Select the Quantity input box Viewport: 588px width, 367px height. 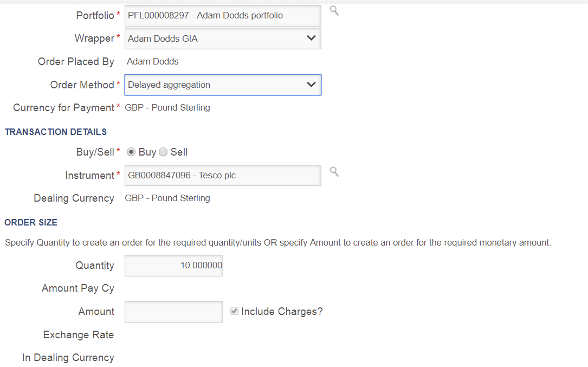tap(174, 266)
